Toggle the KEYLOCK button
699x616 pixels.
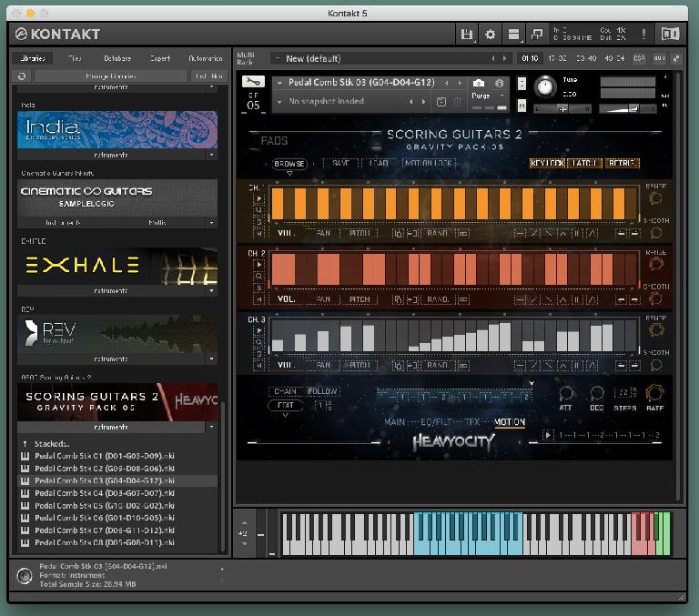(547, 163)
